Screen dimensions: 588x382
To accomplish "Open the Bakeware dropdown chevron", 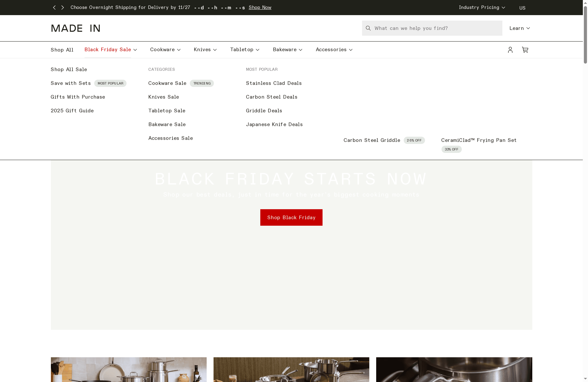I will pyautogui.click(x=287, y=50).
